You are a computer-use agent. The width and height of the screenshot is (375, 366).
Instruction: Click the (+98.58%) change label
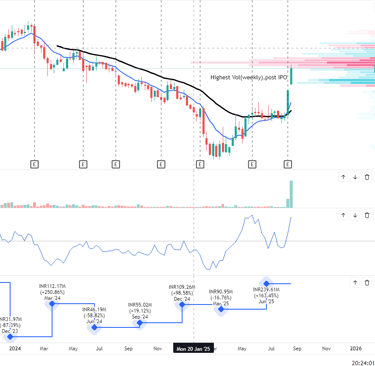[182, 293]
